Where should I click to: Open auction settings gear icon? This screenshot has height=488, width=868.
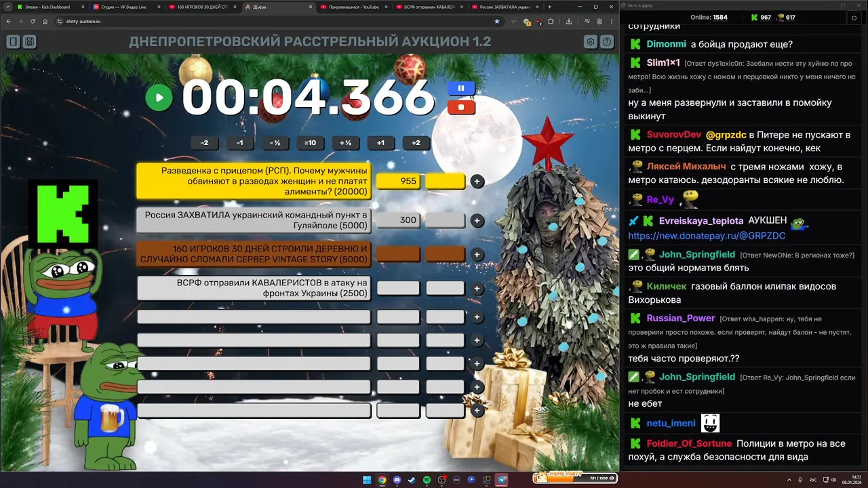click(x=591, y=42)
